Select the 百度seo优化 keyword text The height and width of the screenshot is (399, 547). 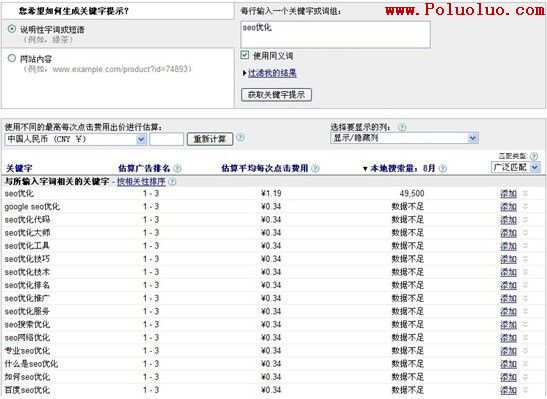pyautogui.click(x=27, y=390)
